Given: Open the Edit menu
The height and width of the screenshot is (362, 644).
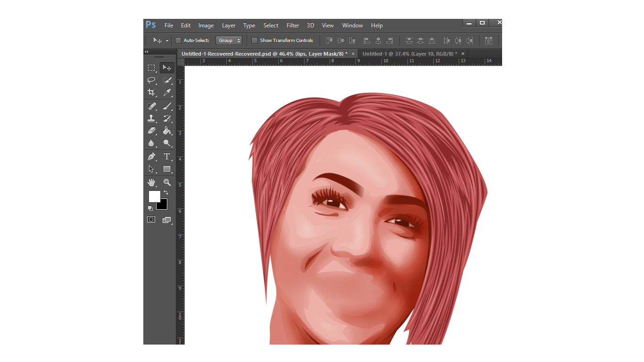Looking at the screenshot, I should [x=186, y=25].
